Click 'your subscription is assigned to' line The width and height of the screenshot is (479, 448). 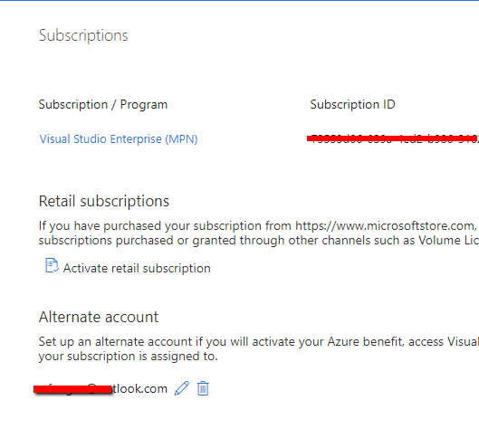(x=128, y=356)
